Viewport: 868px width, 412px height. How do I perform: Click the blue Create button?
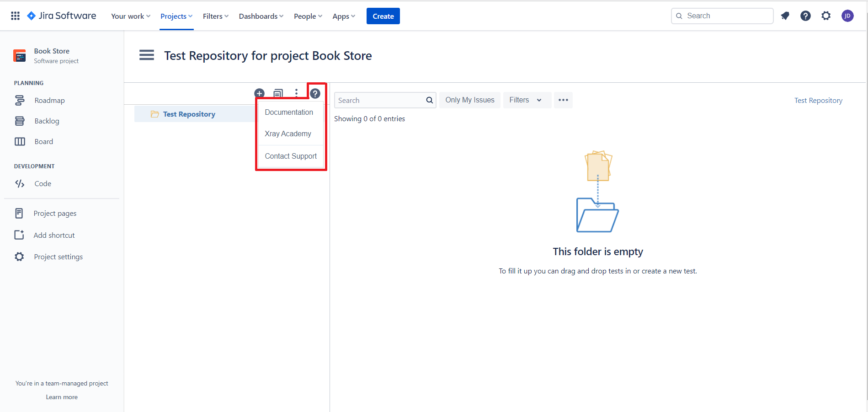coord(383,16)
